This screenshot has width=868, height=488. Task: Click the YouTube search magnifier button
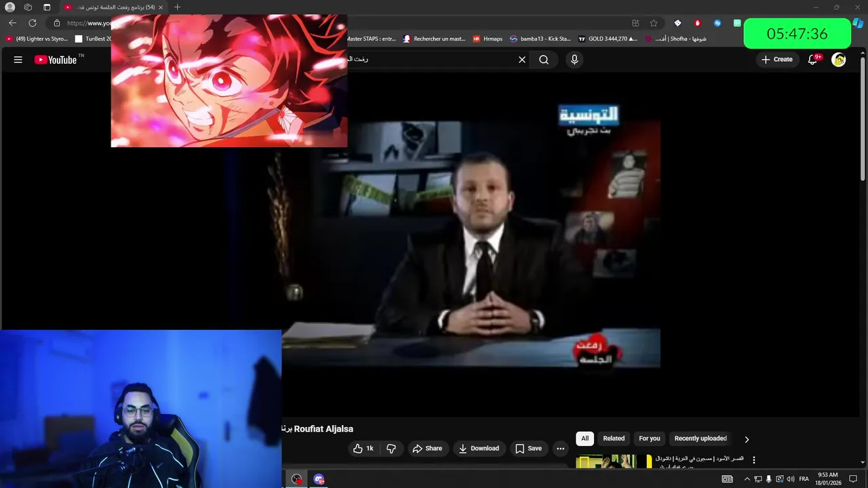[544, 60]
